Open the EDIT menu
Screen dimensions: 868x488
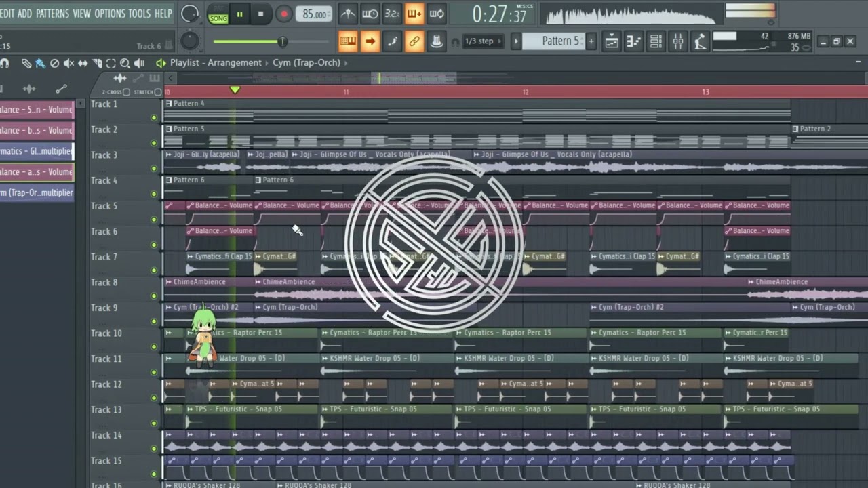pyautogui.click(x=7, y=14)
